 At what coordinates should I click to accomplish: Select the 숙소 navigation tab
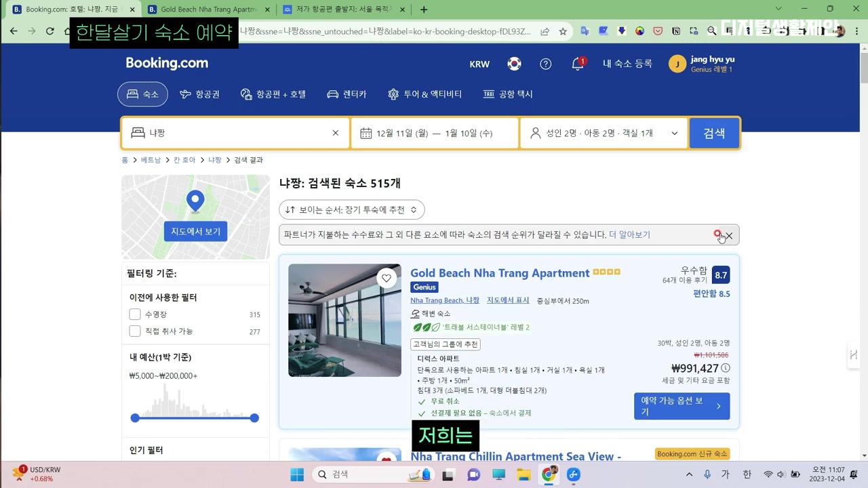click(142, 94)
